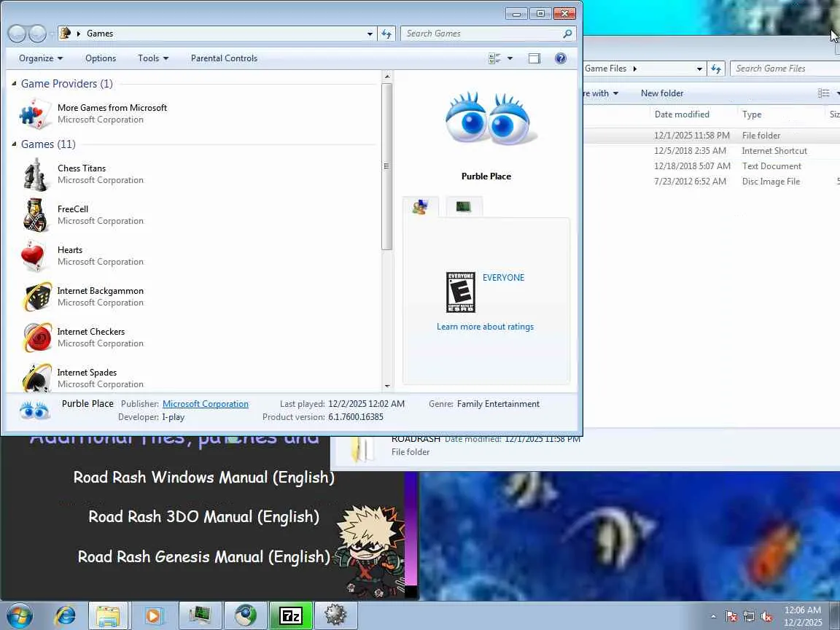Viewport: 840px width, 630px height.
Task: Select the Hearts game icon
Action: pyautogui.click(x=34, y=255)
